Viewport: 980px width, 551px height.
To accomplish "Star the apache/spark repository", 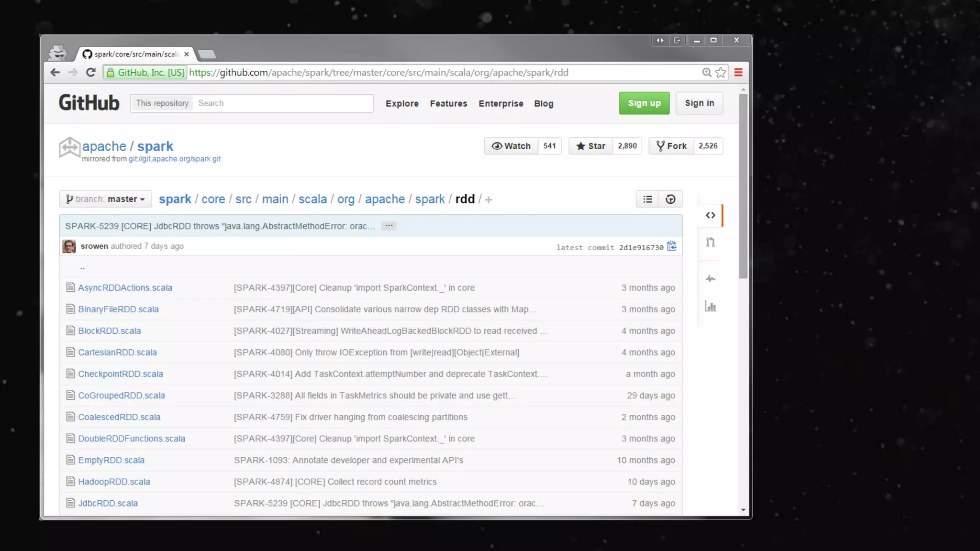I will tap(591, 146).
